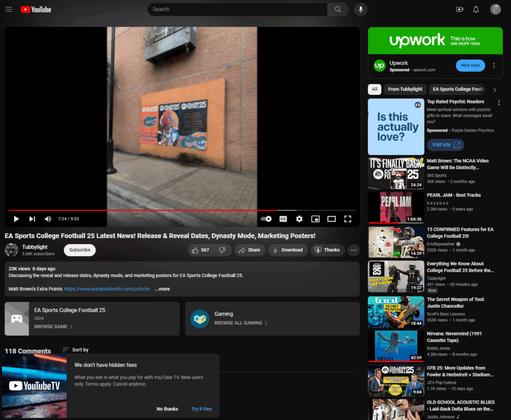Click the voice search microphone icon
Viewport: 511px width, 420px height.
coord(360,9)
